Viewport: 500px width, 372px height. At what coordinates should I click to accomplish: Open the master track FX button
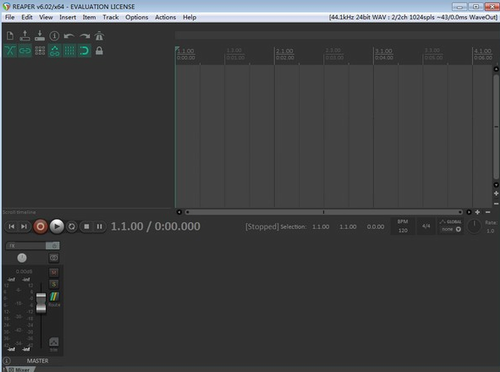26,246
